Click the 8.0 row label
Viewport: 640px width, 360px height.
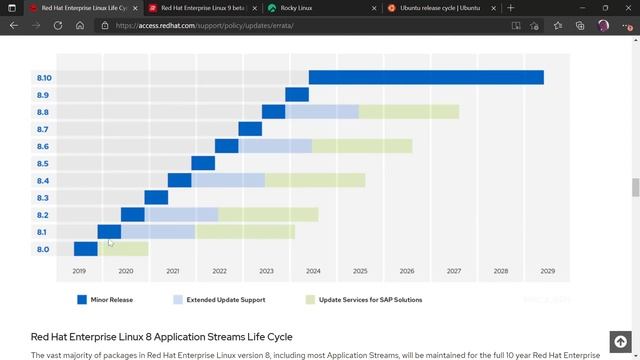[x=43, y=249]
